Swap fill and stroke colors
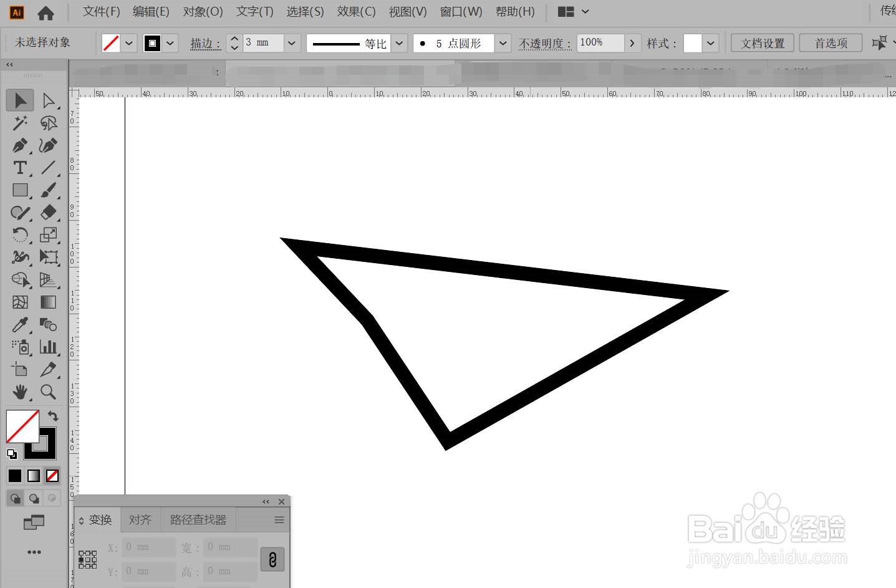The height and width of the screenshot is (588, 896). pyautogui.click(x=53, y=416)
